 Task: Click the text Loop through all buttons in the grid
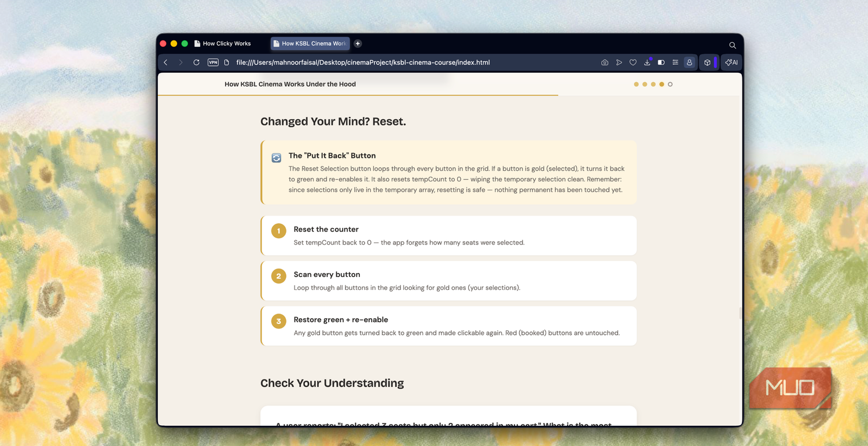[353, 288]
